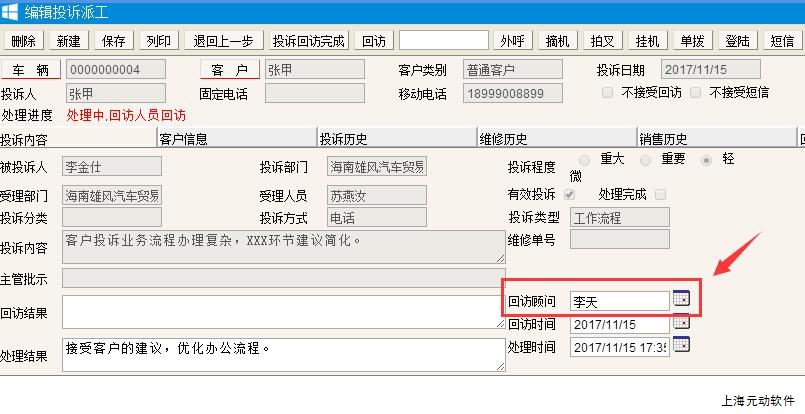The width and height of the screenshot is (805, 414).
Task: Click the calendar icon beside 回访顾问
Action: [x=681, y=299]
